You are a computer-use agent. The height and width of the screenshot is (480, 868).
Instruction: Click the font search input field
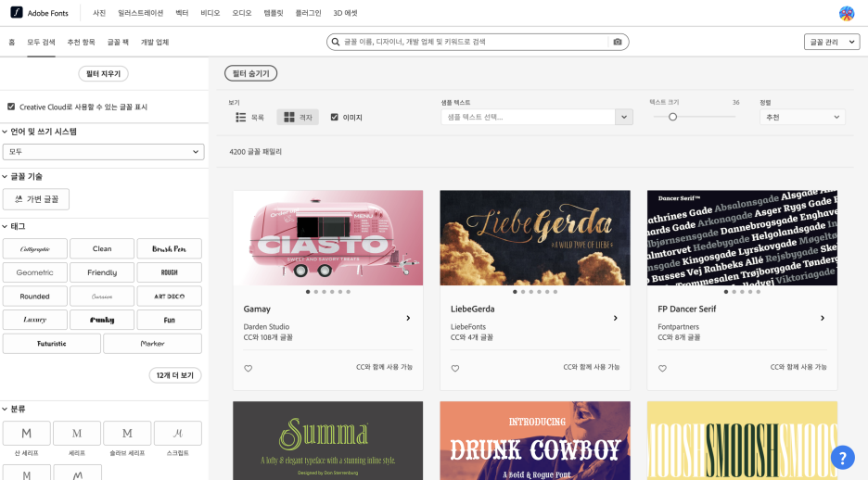(x=475, y=42)
